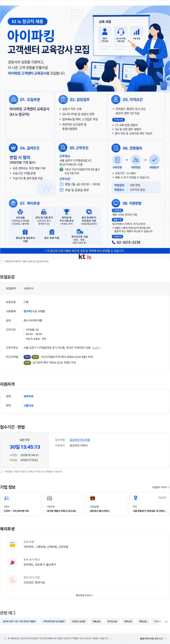Click the info icon beside 마감일 notice
The image size is (170, 644).
[2, 471]
